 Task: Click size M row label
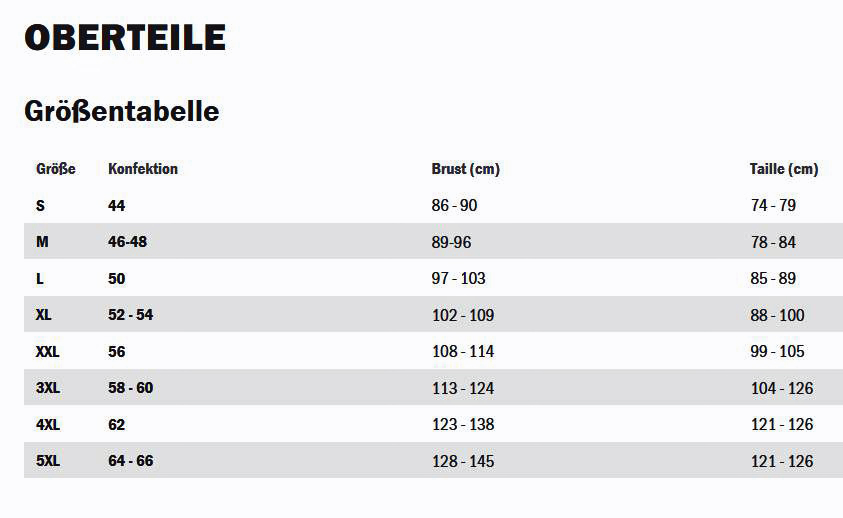(42, 242)
